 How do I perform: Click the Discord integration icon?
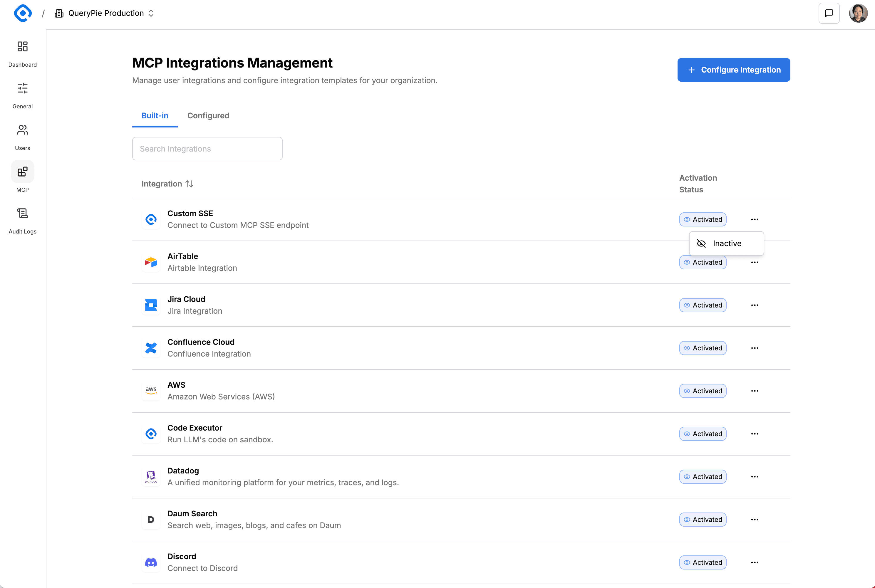[151, 562]
